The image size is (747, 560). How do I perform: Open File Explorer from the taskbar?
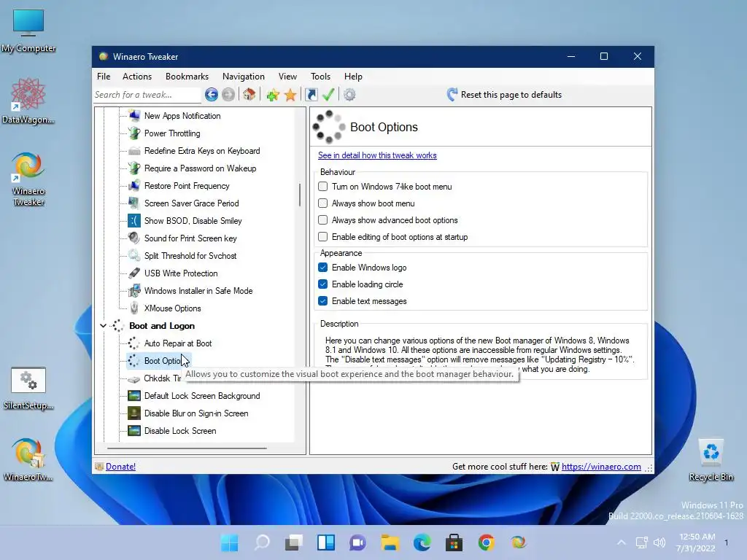point(390,542)
